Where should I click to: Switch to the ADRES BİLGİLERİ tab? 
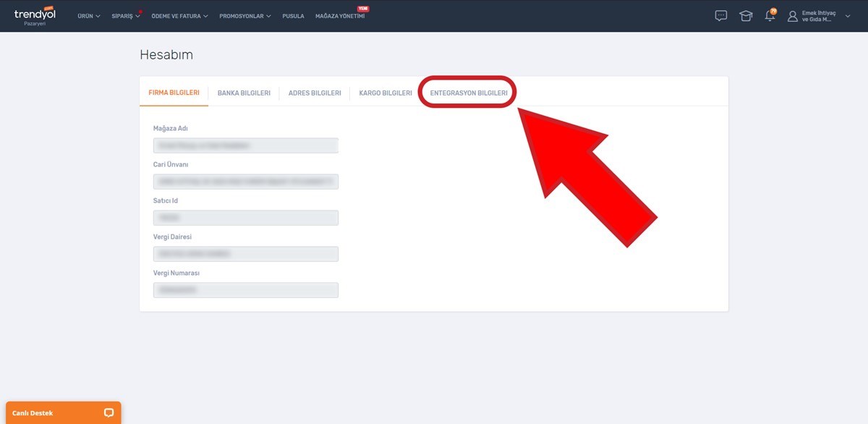point(315,93)
